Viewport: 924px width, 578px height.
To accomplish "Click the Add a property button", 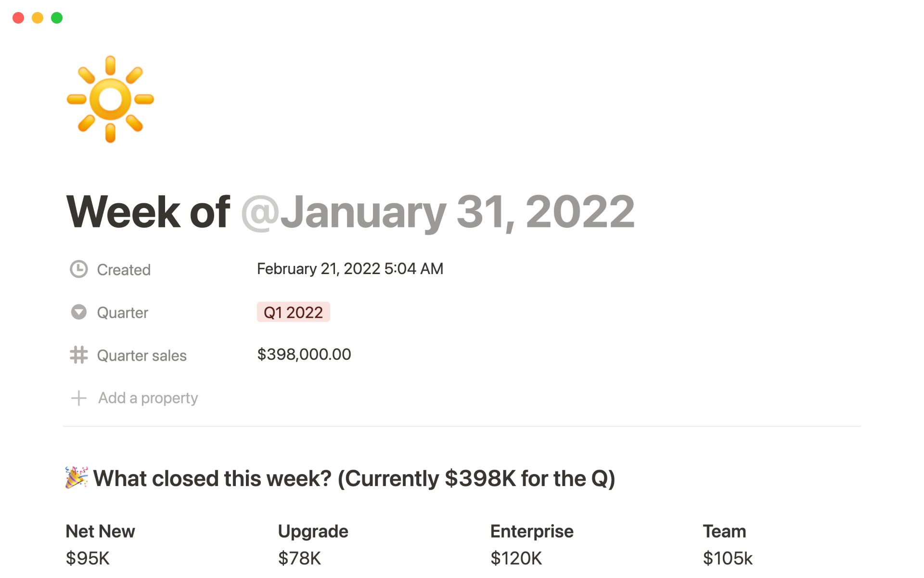I will point(148,398).
